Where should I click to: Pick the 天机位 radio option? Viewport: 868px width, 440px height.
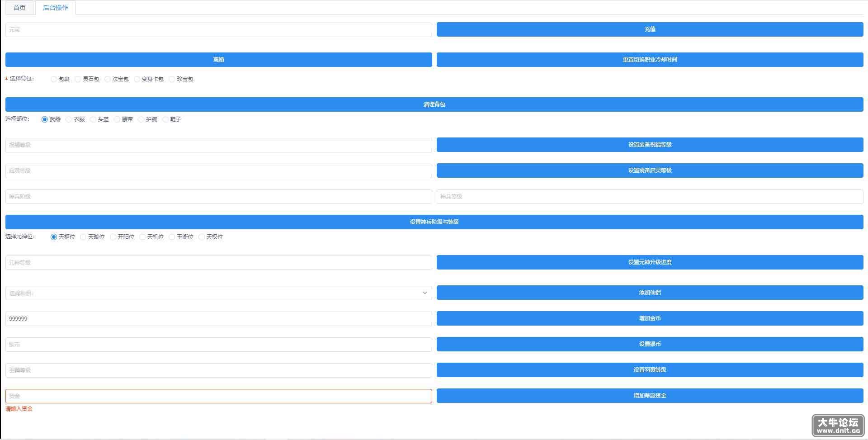click(x=142, y=237)
